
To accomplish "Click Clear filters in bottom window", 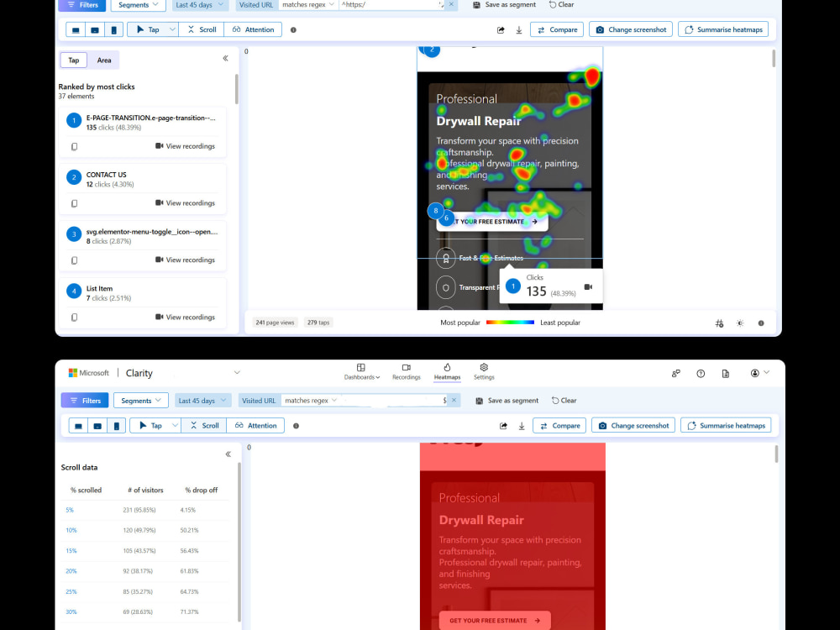I will click(564, 401).
